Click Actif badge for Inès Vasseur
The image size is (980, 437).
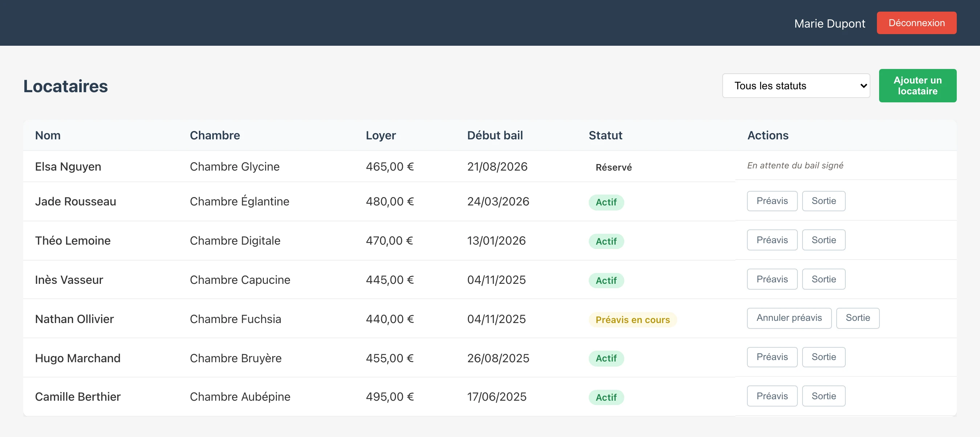(606, 281)
